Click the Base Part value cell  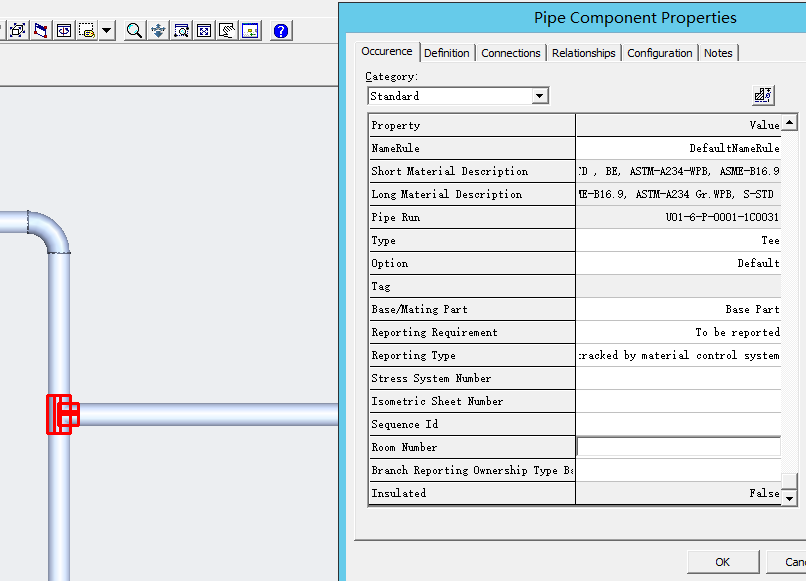679,309
